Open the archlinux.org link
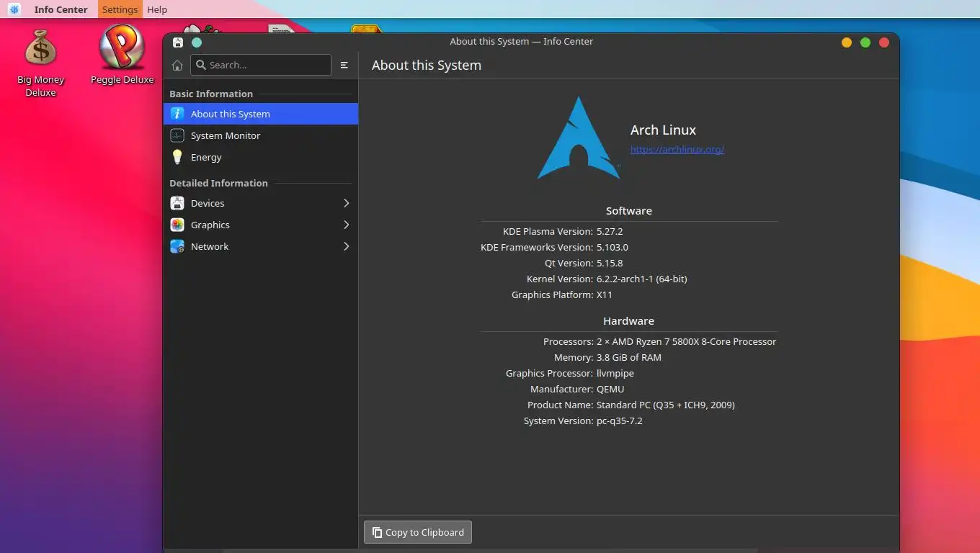This screenshot has width=980, height=553. click(677, 150)
